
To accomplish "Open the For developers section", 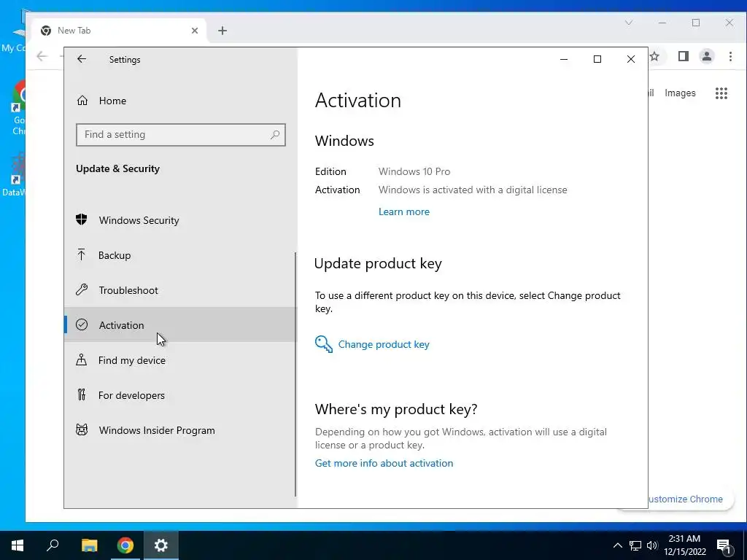I will 180,395.
